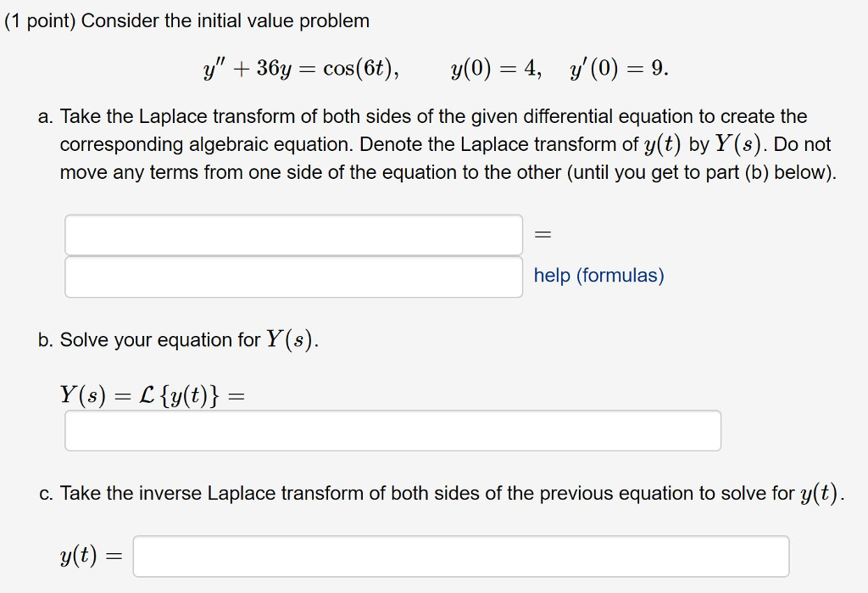Viewport: 868px width, 593px height.
Task: Click the blue help (formulas) text
Action: coord(597,275)
